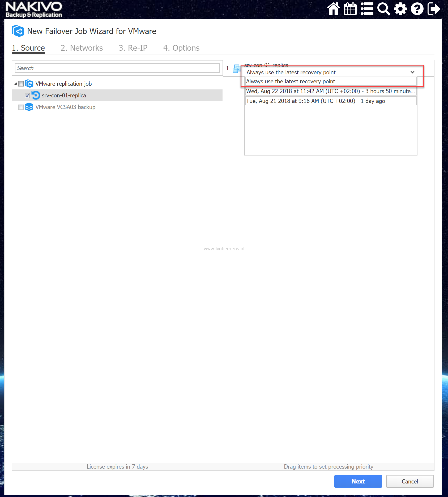Switch to the 2. Networks step
This screenshot has width=448, height=497.
click(82, 48)
